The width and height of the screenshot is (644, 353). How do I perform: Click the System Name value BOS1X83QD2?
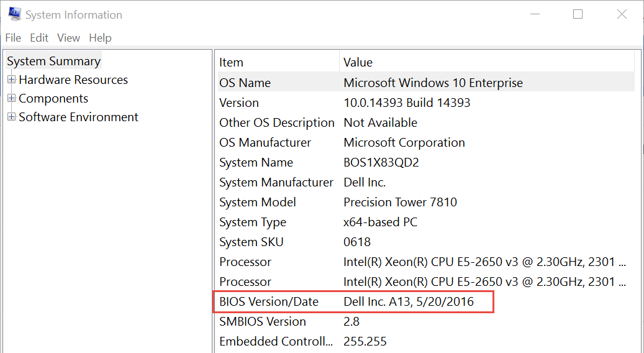(x=381, y=163)
